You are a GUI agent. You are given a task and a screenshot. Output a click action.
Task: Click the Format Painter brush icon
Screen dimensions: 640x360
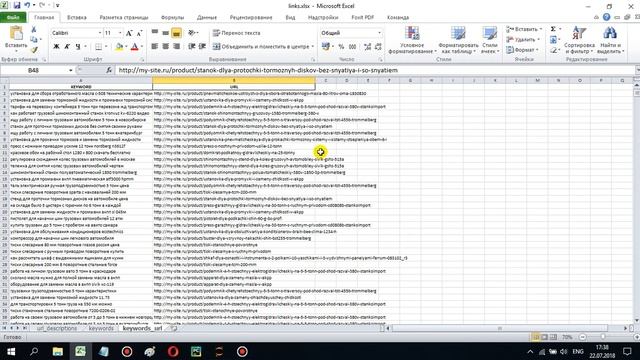(34, 50)
